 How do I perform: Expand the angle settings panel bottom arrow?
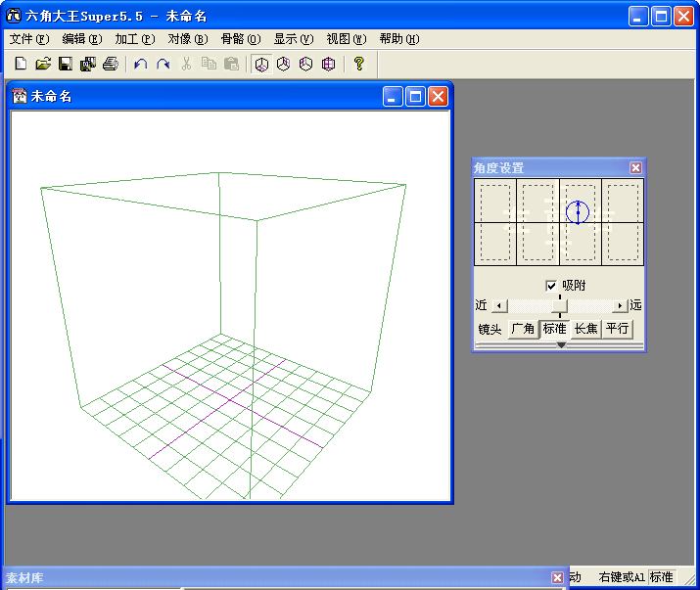[x=560, y=345]
